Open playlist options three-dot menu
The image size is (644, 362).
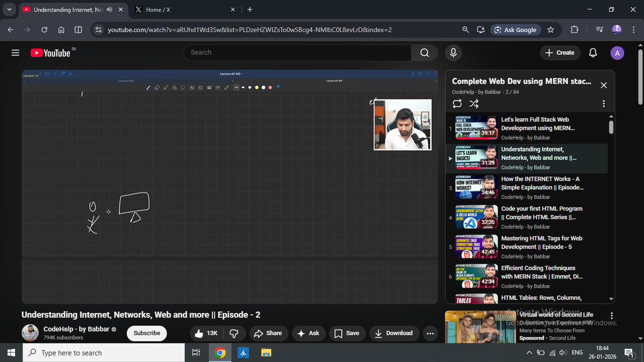coord(604,104)
